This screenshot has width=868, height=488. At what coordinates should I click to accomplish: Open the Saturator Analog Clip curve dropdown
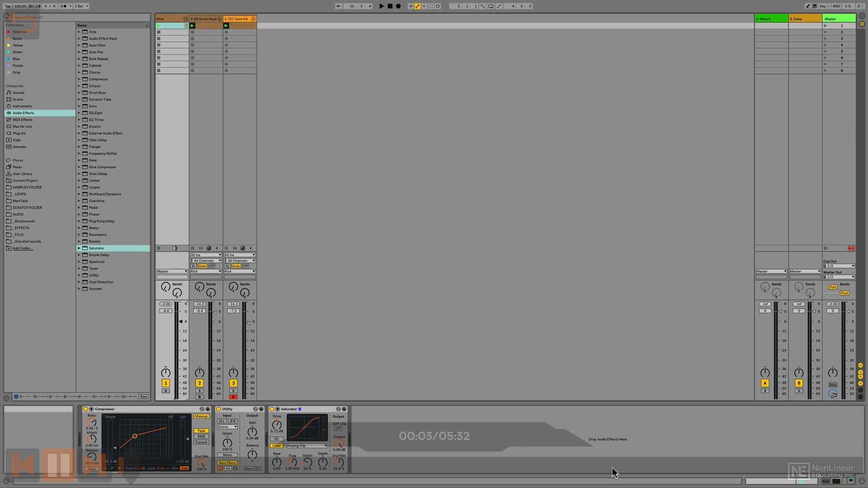(307, 446)
